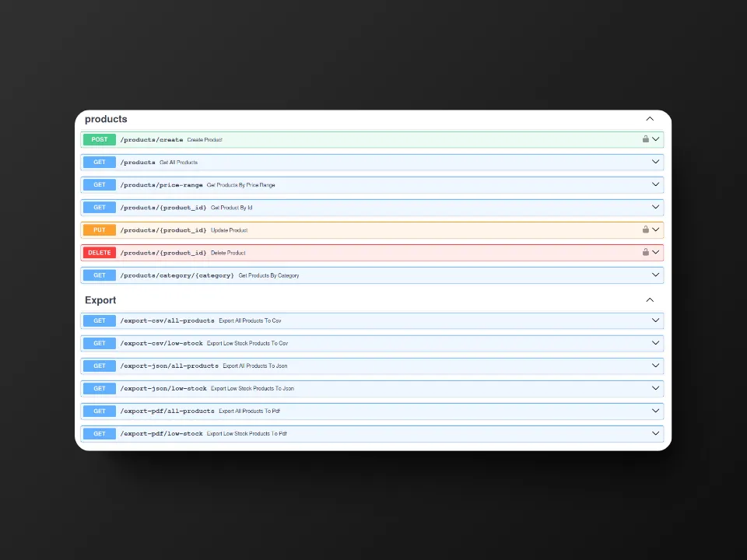The height and width of the screenshot is (560, 747).
Task: Click the lock icon on Delete Product row
Action: tap(645, 253)
